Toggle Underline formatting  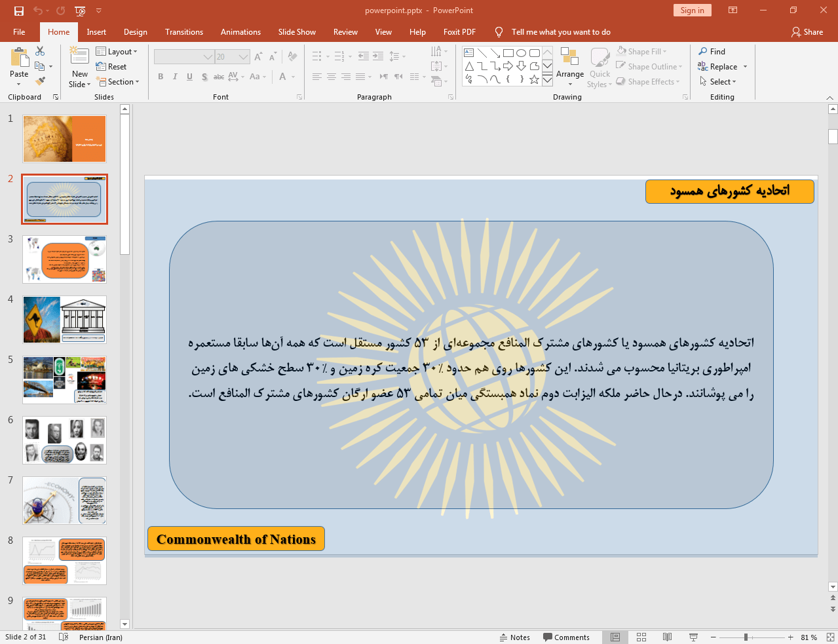(x=189, y=77)
